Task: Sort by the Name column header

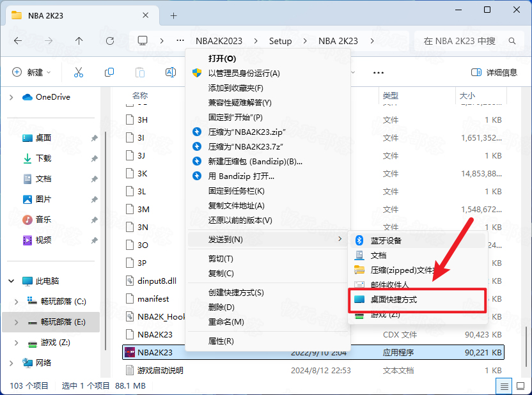Action: coord(140,95)
